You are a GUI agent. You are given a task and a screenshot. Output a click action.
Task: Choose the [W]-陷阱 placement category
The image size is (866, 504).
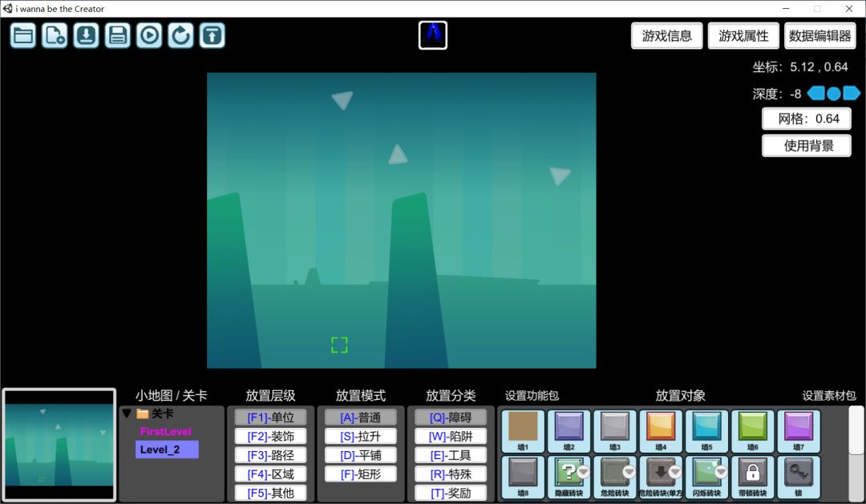[x=450, y=437]
